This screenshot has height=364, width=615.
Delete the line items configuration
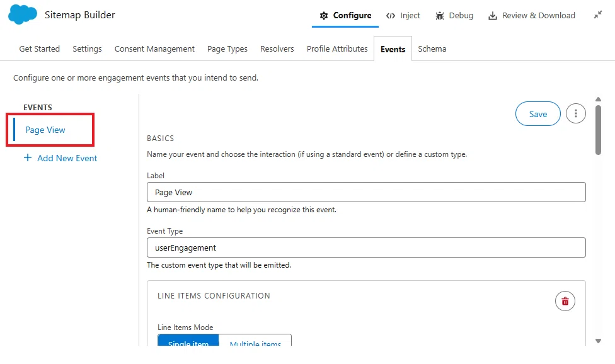[x=565, y=301]
